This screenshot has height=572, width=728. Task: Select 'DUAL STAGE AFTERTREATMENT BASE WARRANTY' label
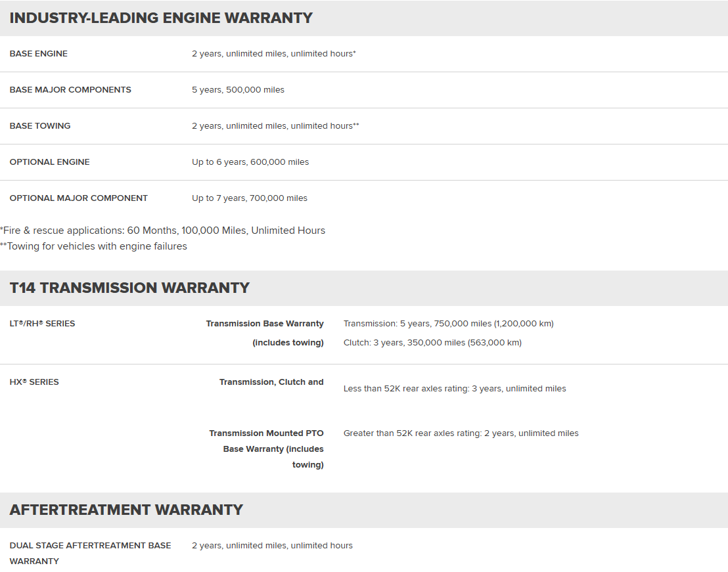pos(91,554)
